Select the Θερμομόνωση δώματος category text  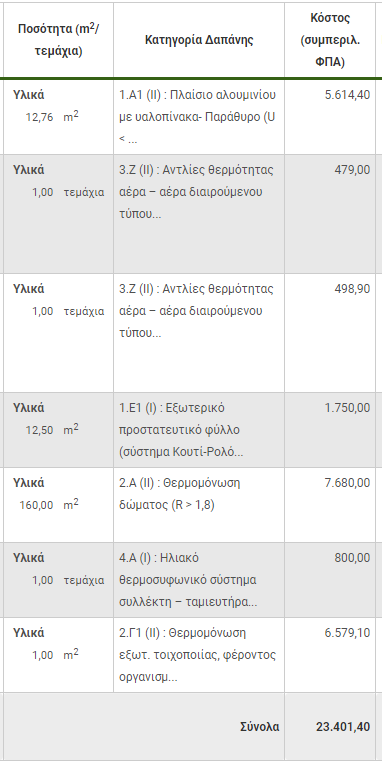(x=180, y=494)
